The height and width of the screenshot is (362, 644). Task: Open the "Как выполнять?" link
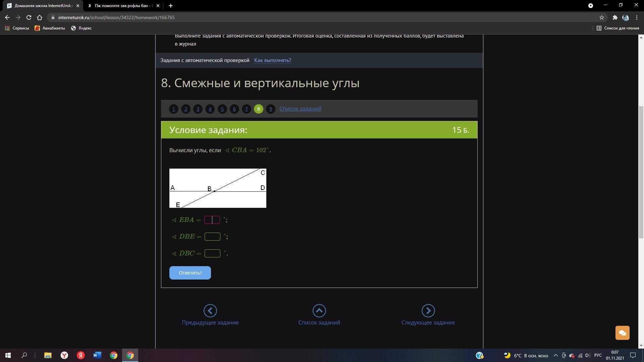point(272,60)
